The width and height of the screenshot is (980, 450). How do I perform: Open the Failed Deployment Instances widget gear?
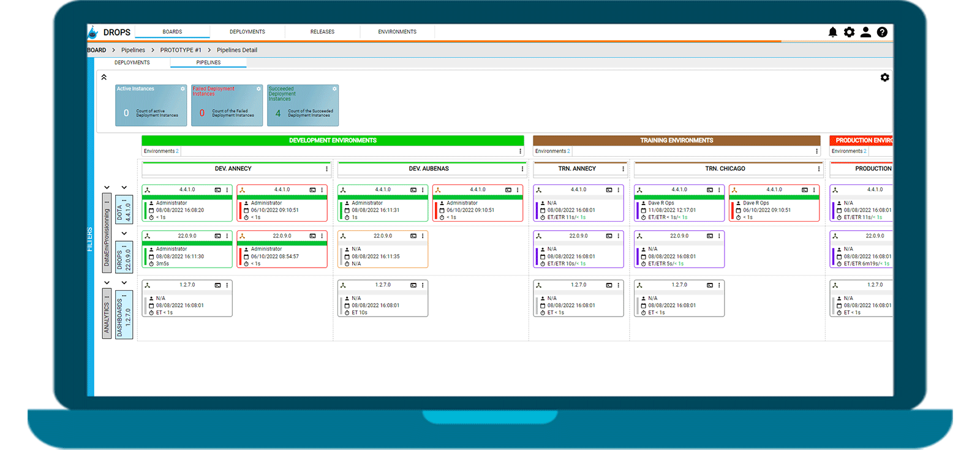(258, 89)
